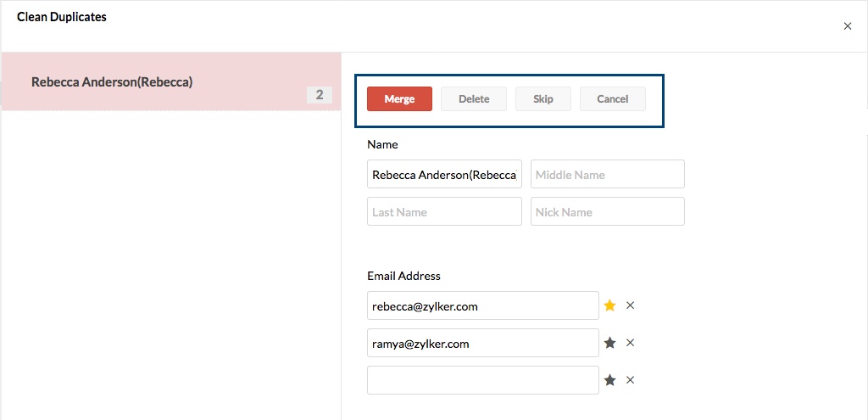Viewport: 868px width, 420px height.
Task: Delete the empty email row with X
Action: [630, 380]
